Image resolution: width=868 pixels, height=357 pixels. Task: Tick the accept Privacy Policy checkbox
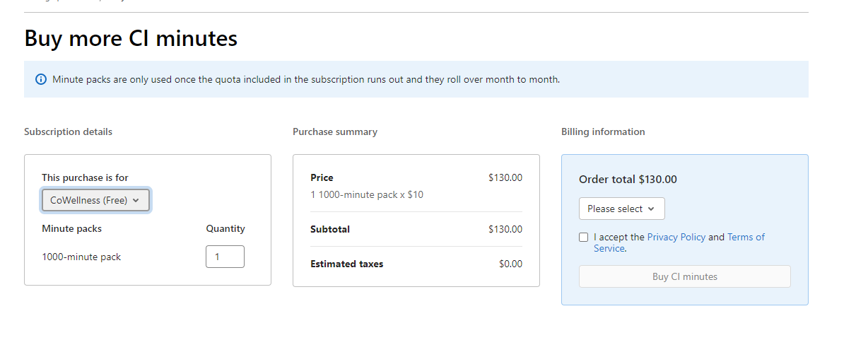coord(583,238)
